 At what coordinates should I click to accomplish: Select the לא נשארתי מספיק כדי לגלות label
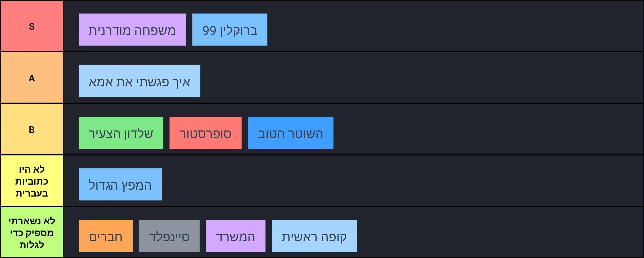click(x=32, y=232)
